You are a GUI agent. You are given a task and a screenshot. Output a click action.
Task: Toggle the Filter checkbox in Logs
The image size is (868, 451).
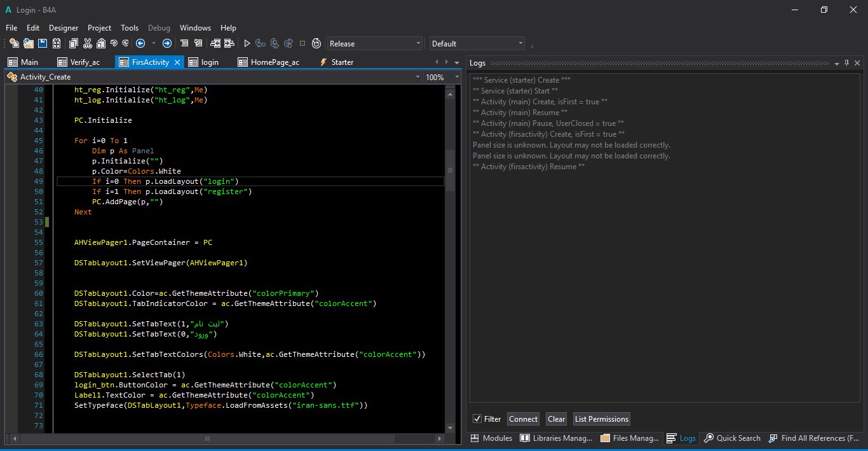pos(477,419)
